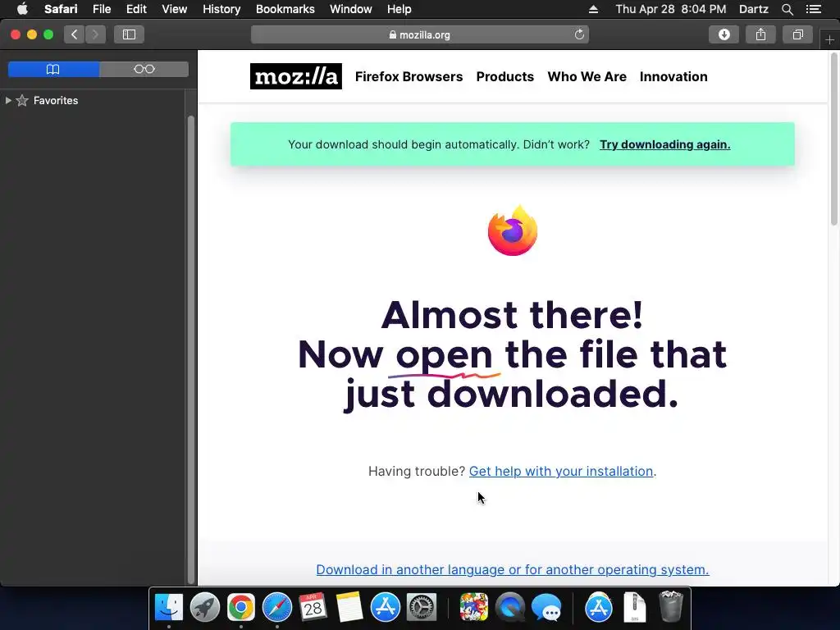Open the Apple menu
The height and width of the screenshot is (630, 840).
(x=22, y=9)
